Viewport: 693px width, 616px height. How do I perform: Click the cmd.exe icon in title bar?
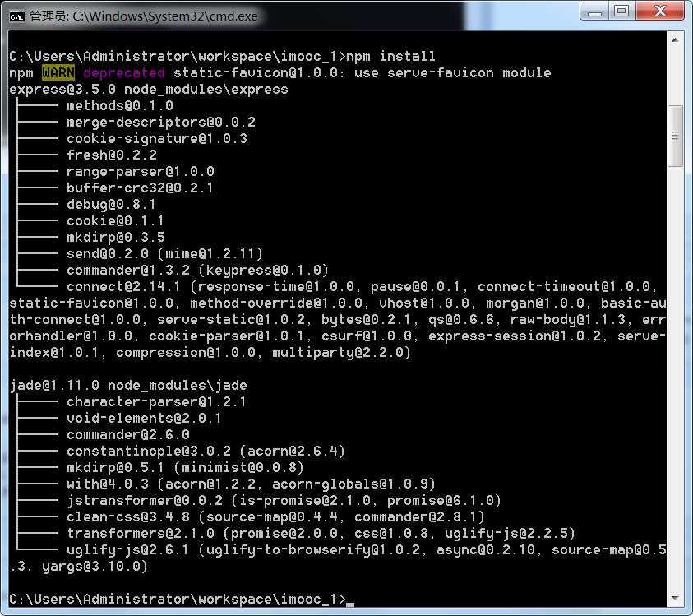(16, 16)
